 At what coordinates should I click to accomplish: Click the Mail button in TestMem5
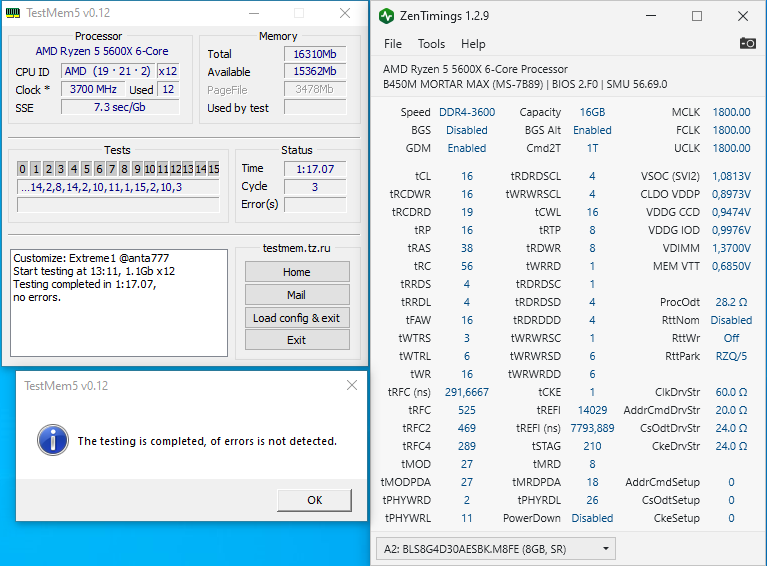click(x=297, y=295)
